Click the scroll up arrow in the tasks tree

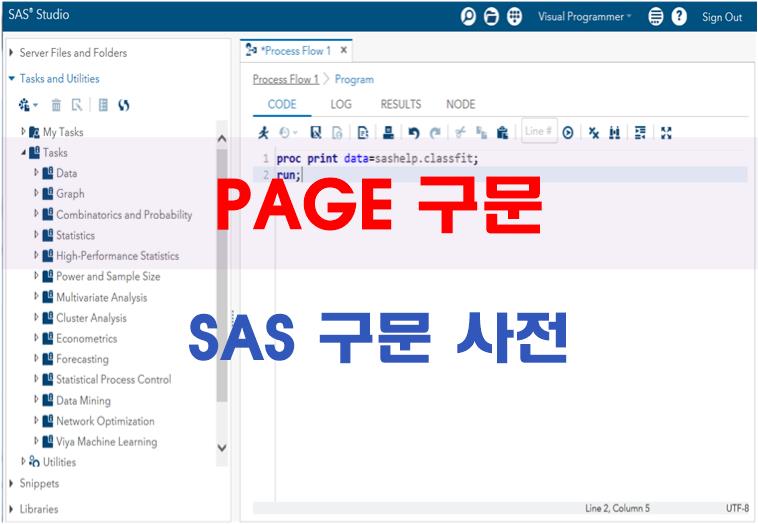point(222,139)
